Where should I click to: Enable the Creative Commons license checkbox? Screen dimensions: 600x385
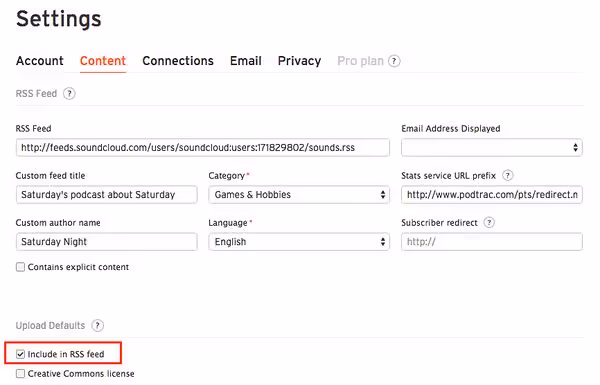(x=20, y=373)
